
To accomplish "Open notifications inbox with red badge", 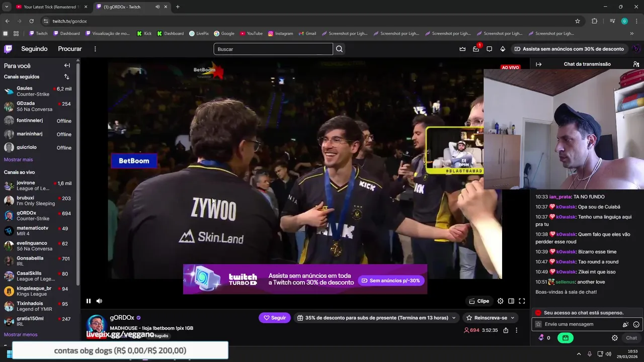I will tap(476, 49).
